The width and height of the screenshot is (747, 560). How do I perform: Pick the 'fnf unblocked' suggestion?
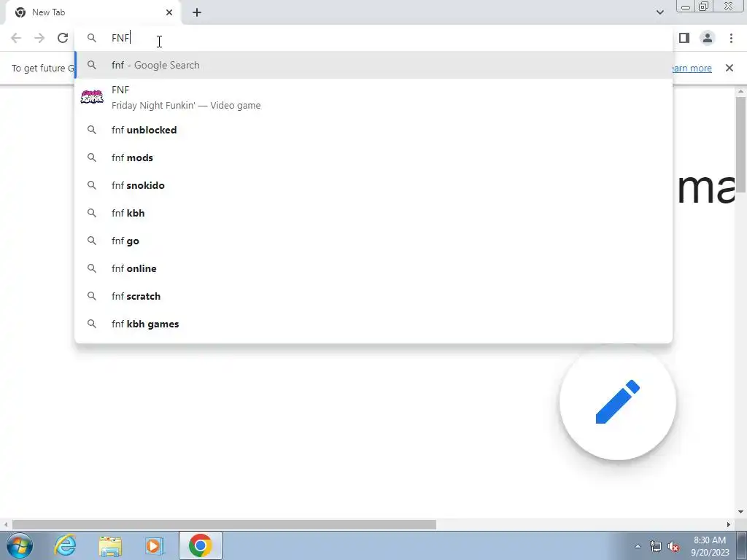[373, 130]
